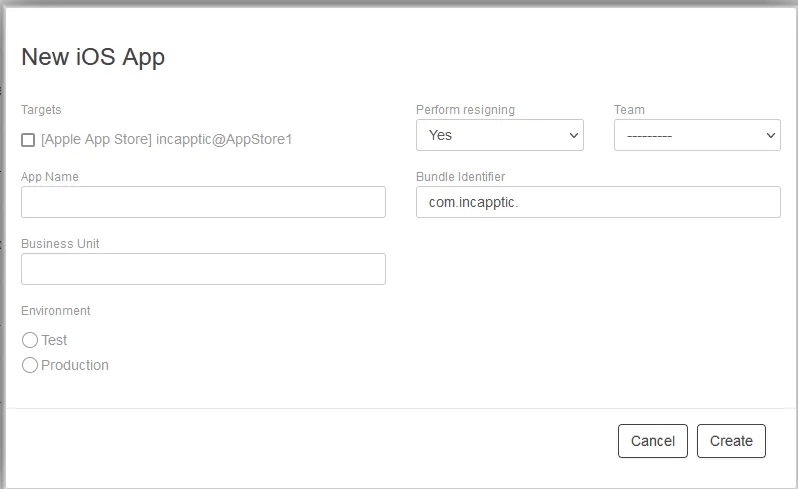This screenshot has height=489, width=798.
Task: Click the Bundle Identifier label
Action: 461,177
